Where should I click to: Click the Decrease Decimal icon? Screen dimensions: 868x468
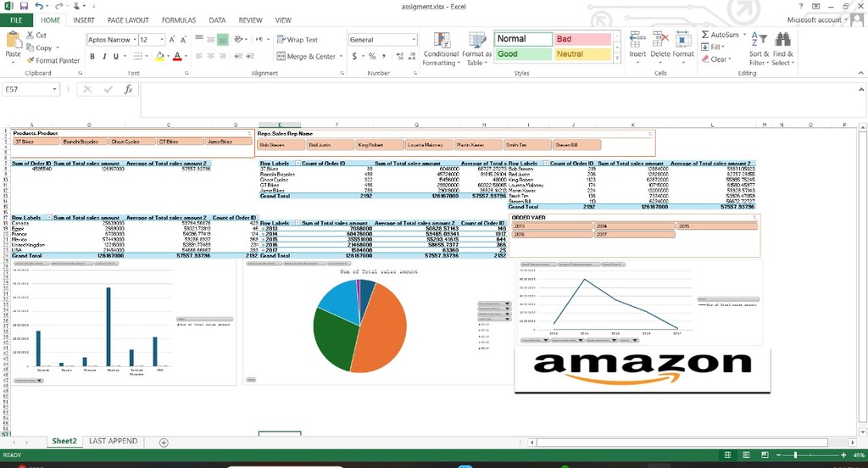pyautogui.click(x=413, y=57)
